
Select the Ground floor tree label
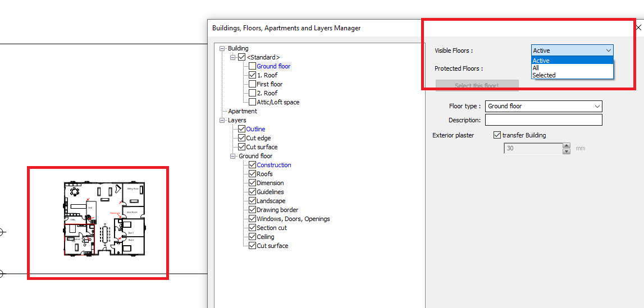coord(273,66)
